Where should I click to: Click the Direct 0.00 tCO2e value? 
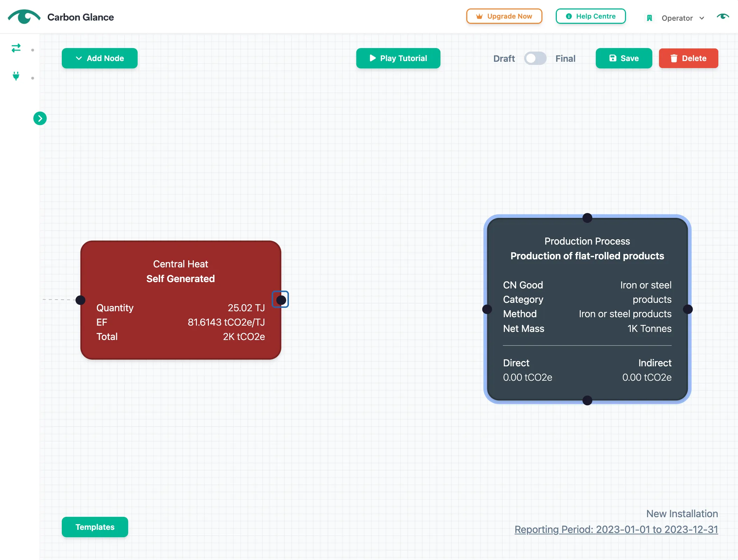[x=527, y=377]
